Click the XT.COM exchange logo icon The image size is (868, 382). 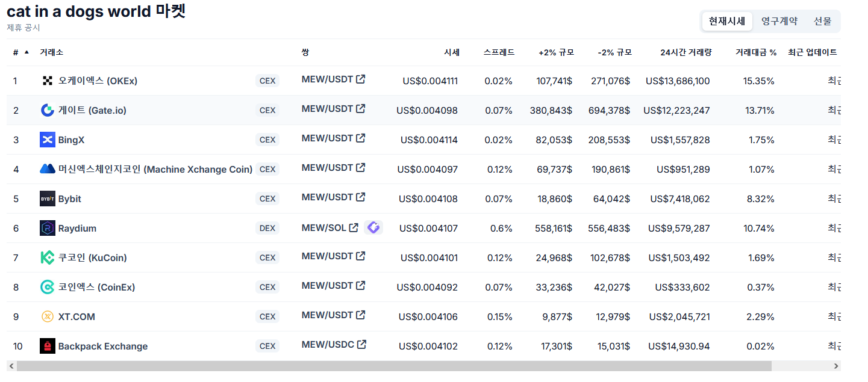48,316
